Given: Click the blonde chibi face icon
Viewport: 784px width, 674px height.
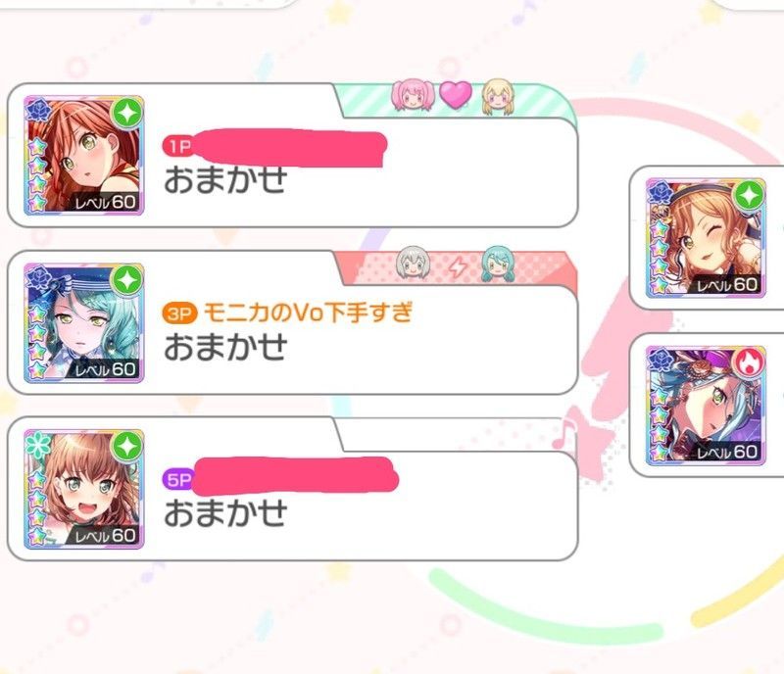Looking at the screenshot, I should tap(498, 97).
